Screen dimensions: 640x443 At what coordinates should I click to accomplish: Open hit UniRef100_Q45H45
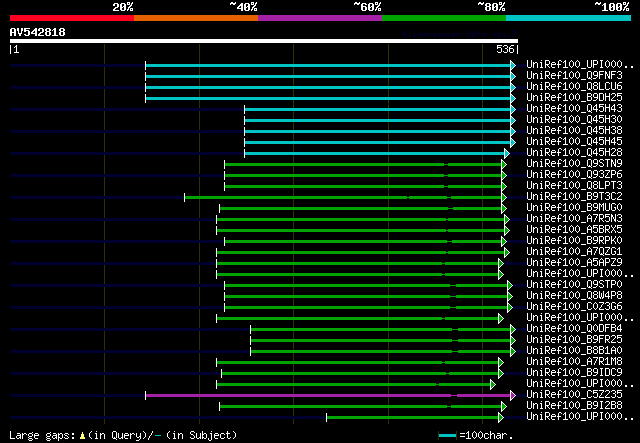[x=574, y=142]
